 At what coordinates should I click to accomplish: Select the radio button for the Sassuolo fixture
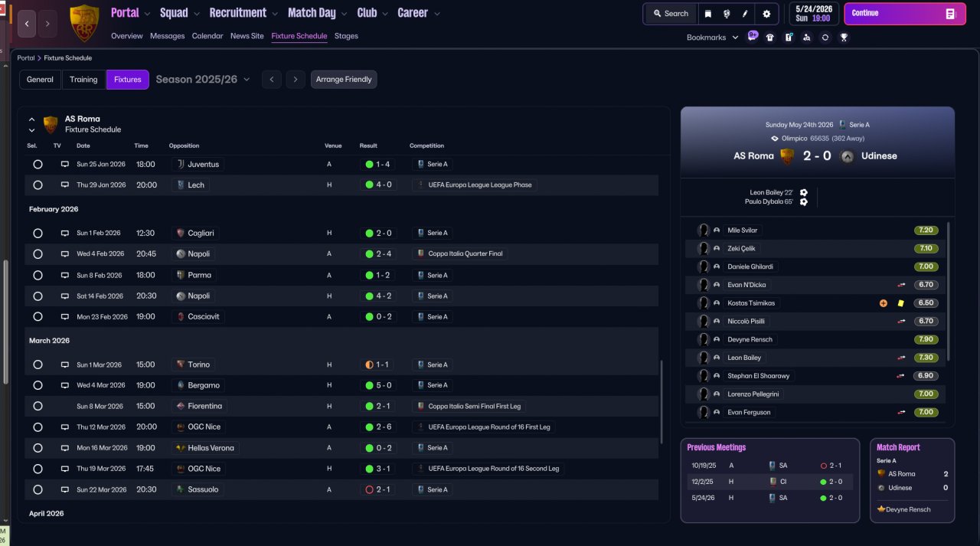[x=38, y=489]
